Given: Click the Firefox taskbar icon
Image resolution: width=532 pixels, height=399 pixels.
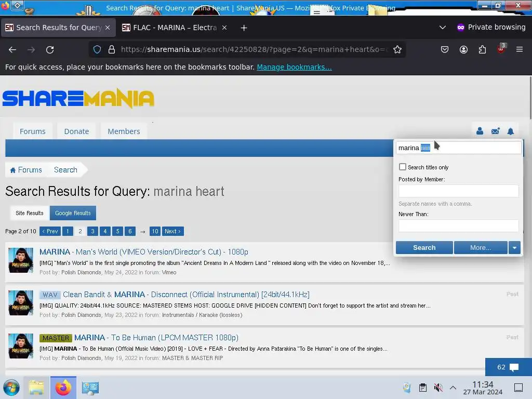Looking at the screenshot, I should coord(63,388).
